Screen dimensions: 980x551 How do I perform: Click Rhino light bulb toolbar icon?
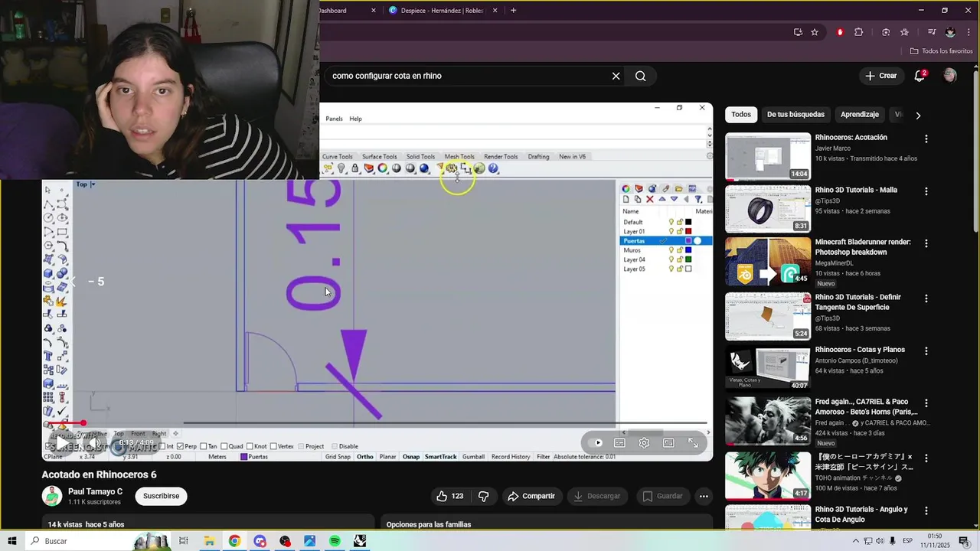(341, 168)
